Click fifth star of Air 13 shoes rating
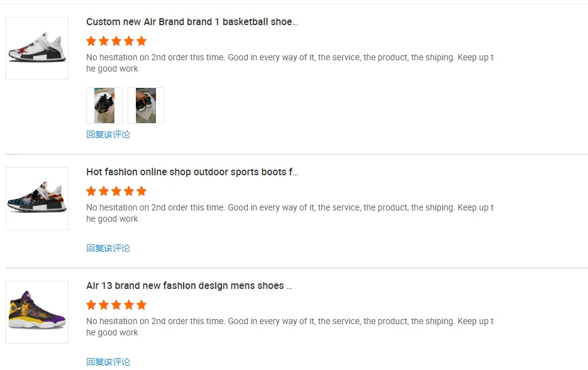The width and height of the screenshot is (588, 370). pyautogui.click(x=141, y=305)
